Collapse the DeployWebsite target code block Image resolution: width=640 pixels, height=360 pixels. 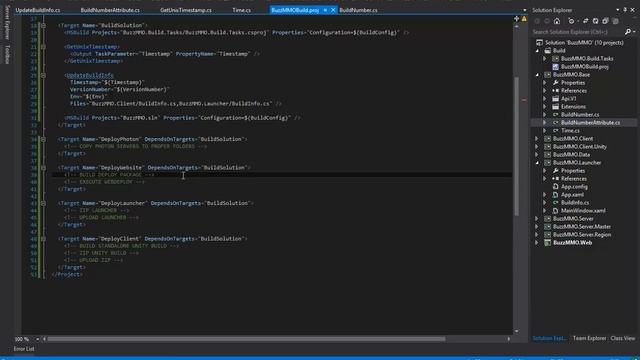pyautogui.click(x=43, y=168)
